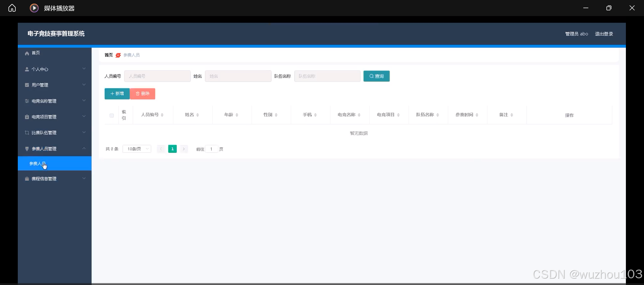The height and width of the screenshot is (285, 644).
Task: Click previous page arrow in pagination
Action: coord(161,149)
